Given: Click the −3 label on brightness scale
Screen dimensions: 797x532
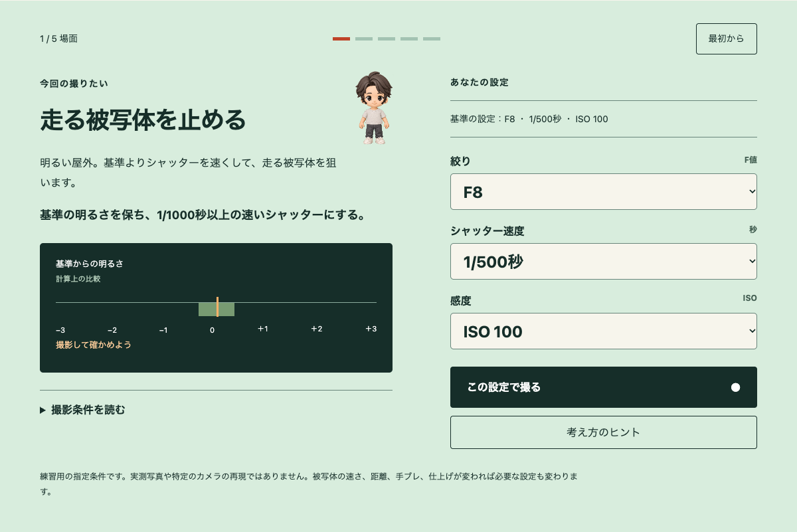Looking at the screenshot, I should (x=60, y=330).
